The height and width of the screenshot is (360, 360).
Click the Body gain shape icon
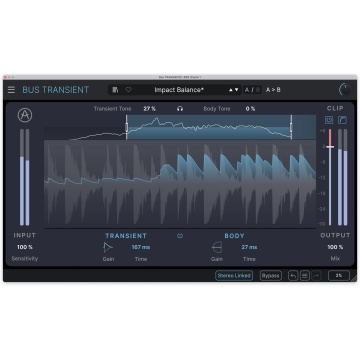point(217,248)
